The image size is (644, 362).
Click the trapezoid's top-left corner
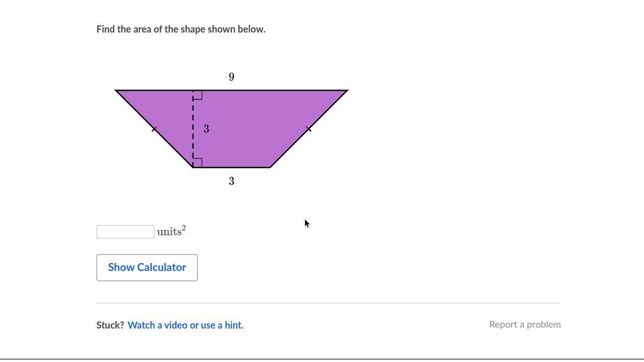pyautogui.click(x=116, y=90)
